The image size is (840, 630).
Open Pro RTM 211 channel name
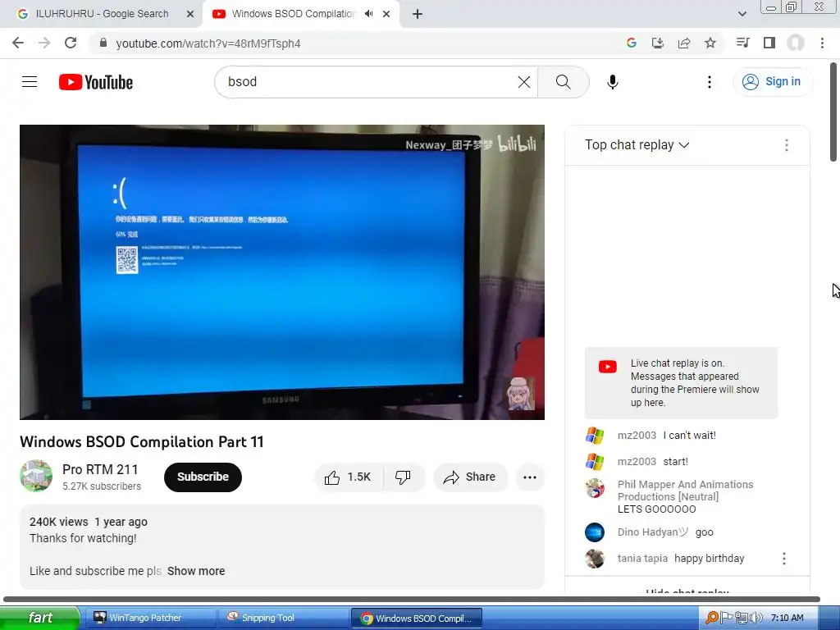tap(100, 469)
